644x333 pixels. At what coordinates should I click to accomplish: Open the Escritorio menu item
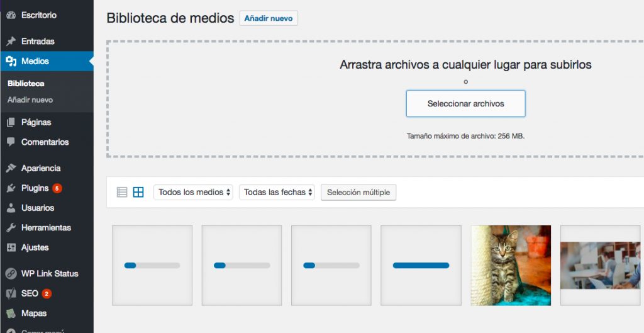click(x=47, y=15)
